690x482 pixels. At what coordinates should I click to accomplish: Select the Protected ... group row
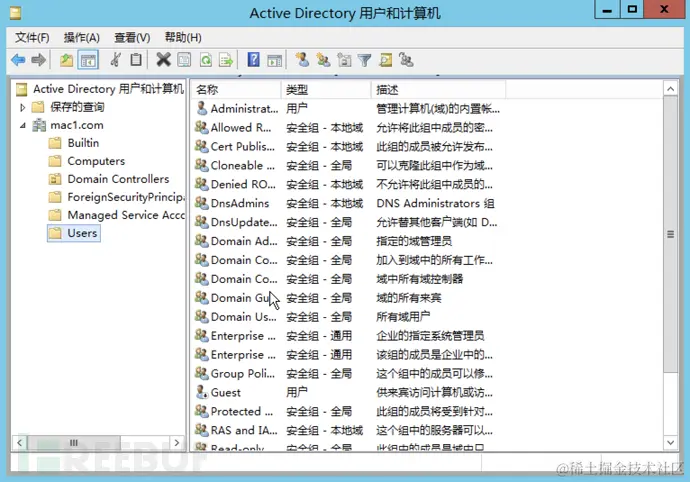(347, 411)
